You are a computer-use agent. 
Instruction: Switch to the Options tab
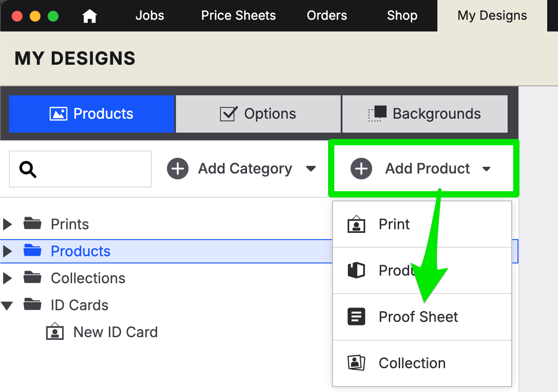tap(258, 114)
